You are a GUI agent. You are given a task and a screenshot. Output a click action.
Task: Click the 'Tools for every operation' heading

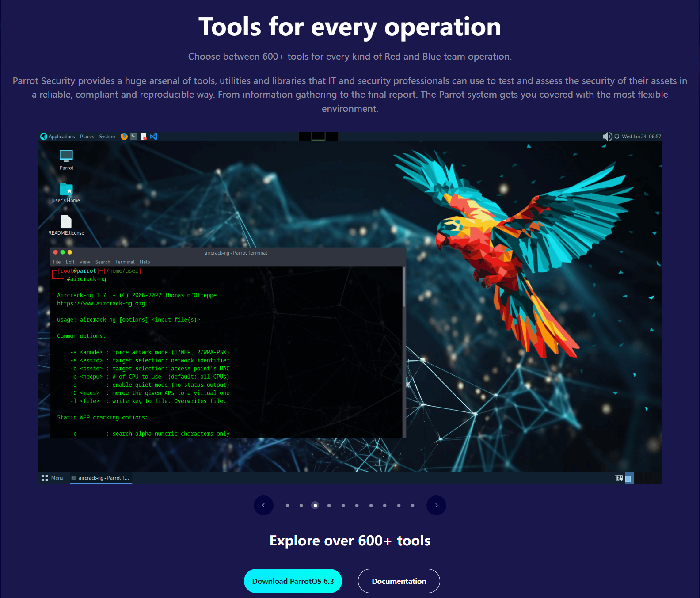(x=350, y=27)
